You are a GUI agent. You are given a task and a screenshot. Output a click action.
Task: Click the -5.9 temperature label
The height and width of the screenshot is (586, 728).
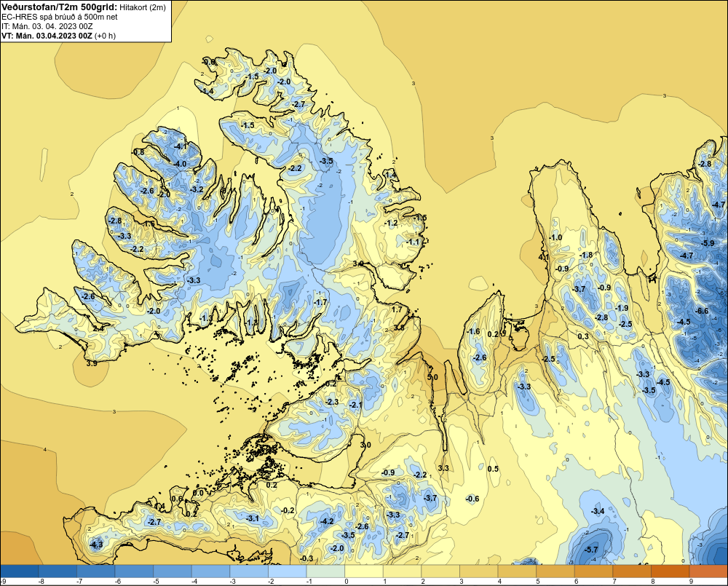tap(708, 243)
